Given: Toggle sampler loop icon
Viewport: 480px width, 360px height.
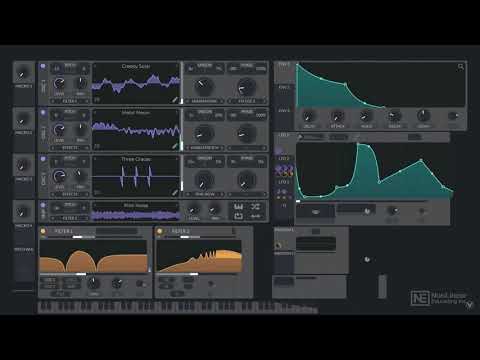Looking at the screenshot, I should (x=238, y=216).
